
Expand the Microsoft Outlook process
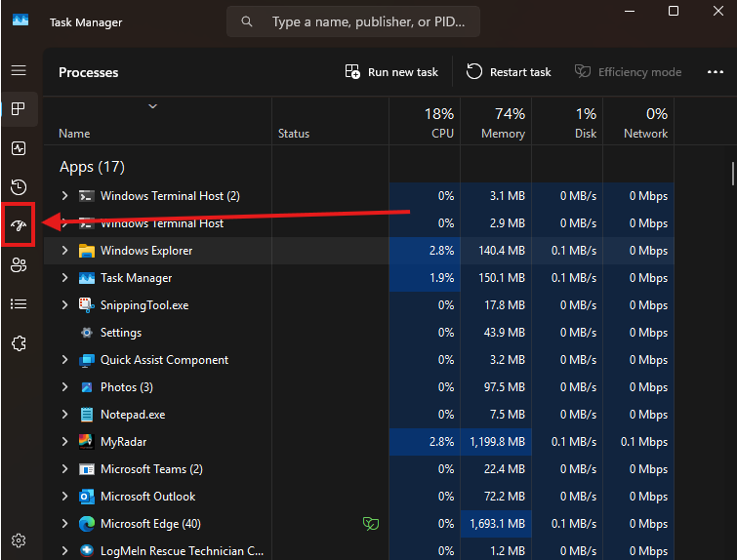[64, 497]
